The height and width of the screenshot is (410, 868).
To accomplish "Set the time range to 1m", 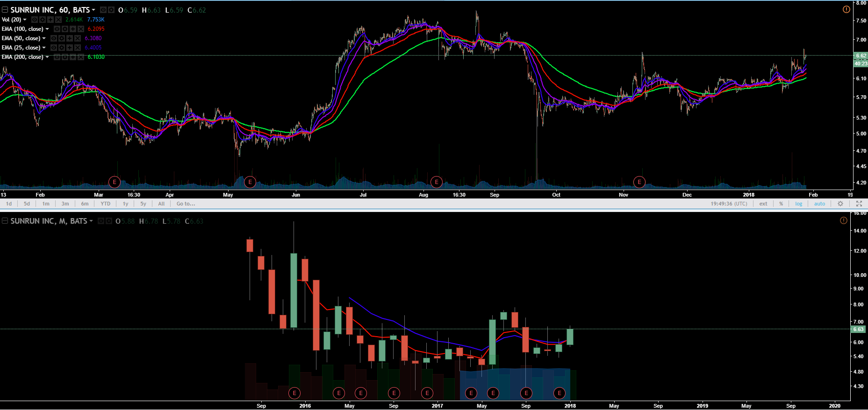I will tap(46, 204).
